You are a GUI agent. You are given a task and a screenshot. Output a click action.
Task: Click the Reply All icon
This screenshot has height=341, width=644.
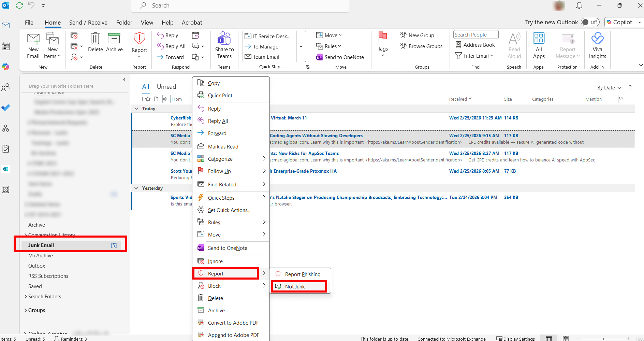[x=160, y=46]
